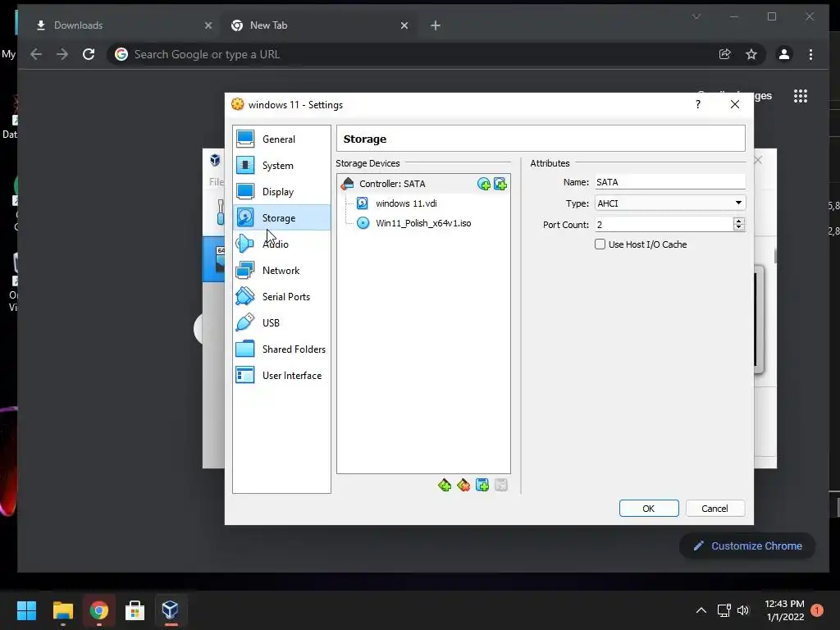Screen dimensions: 840x630
Task: Open File Explorer from taskbar
Action: (x=62, y=610)
